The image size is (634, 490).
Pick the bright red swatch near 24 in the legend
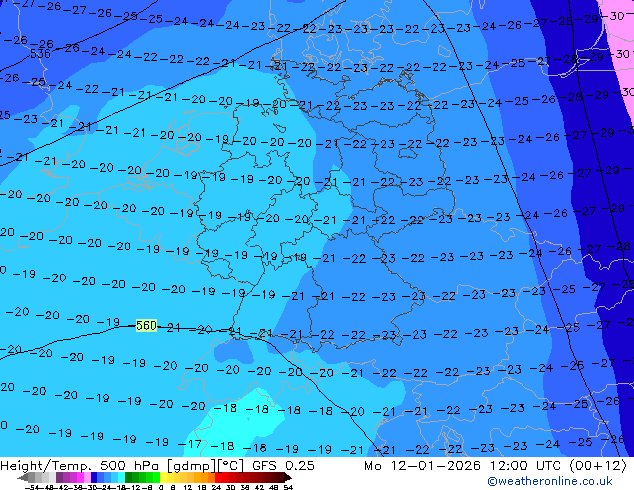pos(218,478)
